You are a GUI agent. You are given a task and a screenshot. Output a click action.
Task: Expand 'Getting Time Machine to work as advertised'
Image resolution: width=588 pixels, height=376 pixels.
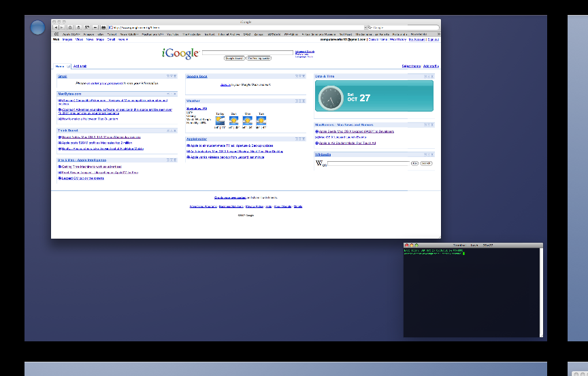59,167
